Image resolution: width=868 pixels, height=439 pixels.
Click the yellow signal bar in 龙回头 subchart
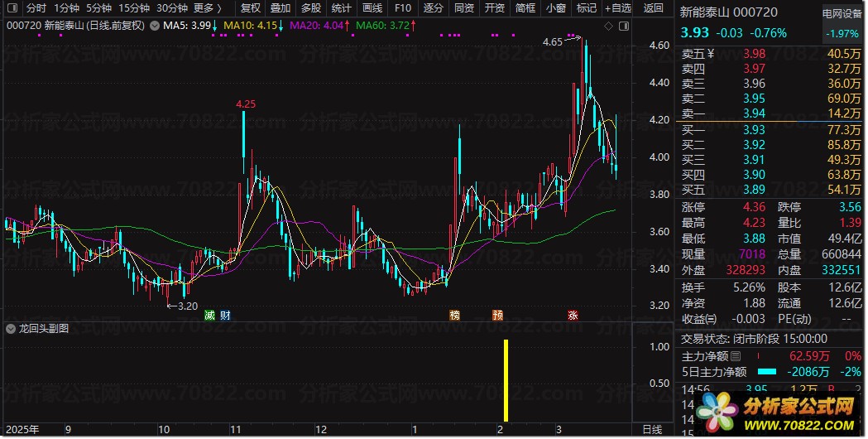(505, 379)
